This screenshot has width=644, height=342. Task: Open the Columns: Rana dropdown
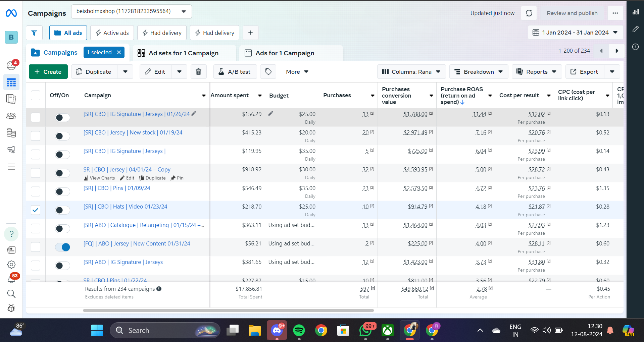[411, 72]
